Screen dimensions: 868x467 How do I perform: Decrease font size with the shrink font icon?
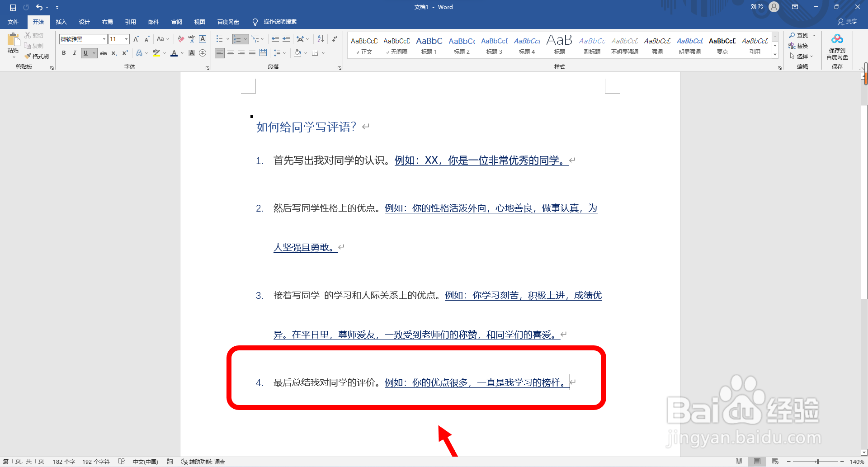147,39
